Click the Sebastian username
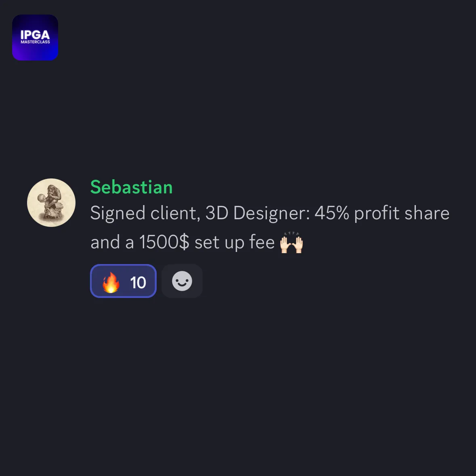This screenshot has width=476, height=476. [132, 187]
